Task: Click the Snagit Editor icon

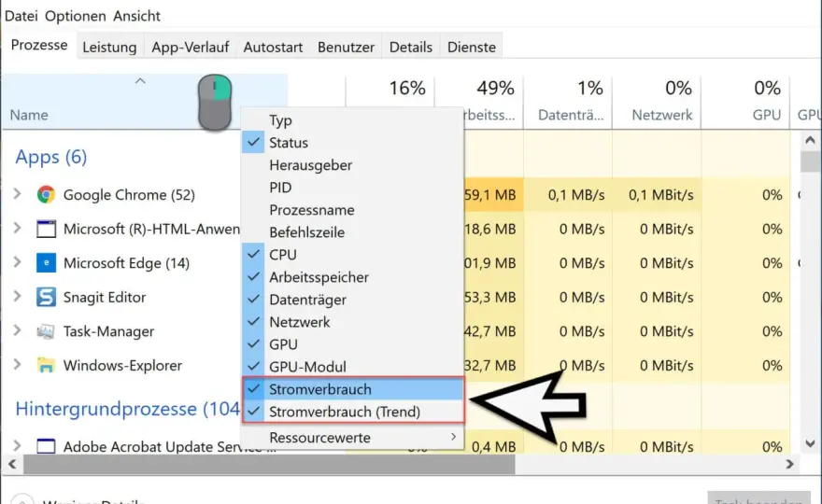Action: coord(46,297)
